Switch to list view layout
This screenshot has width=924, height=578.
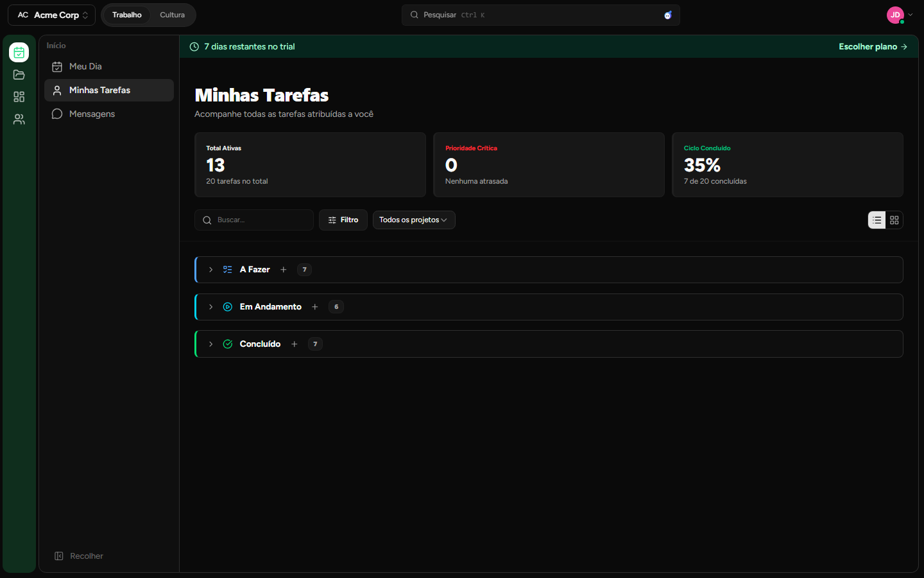click(x=877, y=220)
